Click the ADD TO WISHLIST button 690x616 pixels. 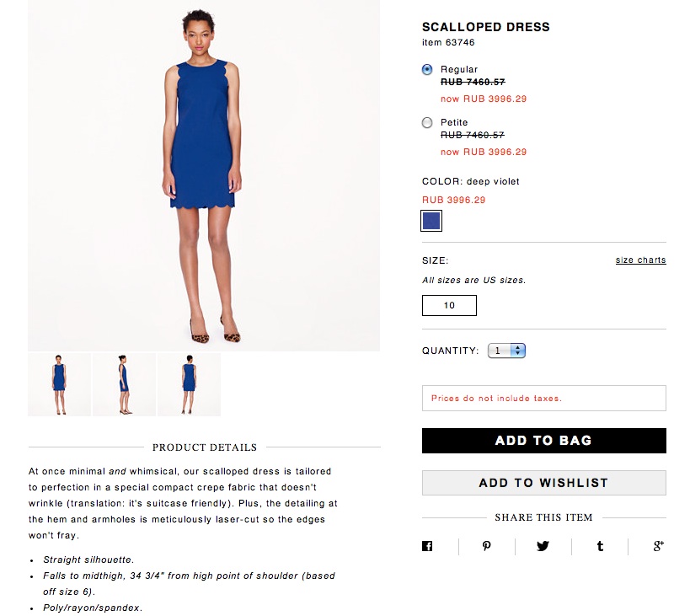tap(544, 483)
